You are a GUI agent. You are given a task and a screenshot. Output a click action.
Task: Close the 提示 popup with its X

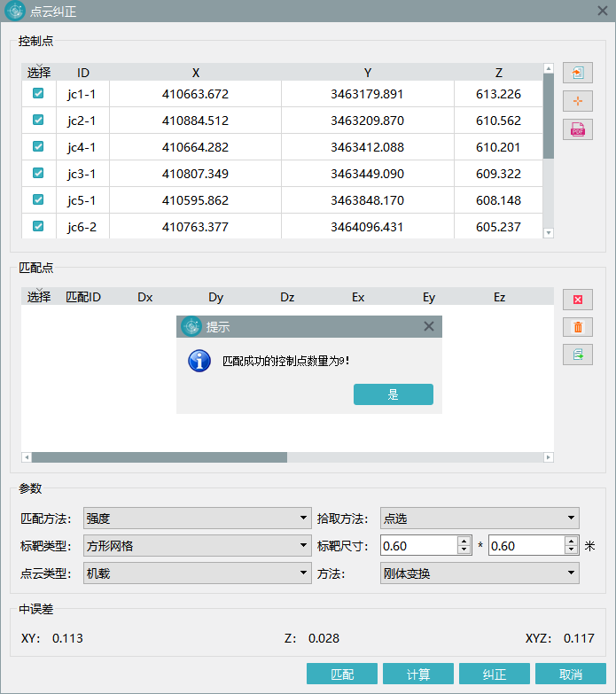(429, 326)
